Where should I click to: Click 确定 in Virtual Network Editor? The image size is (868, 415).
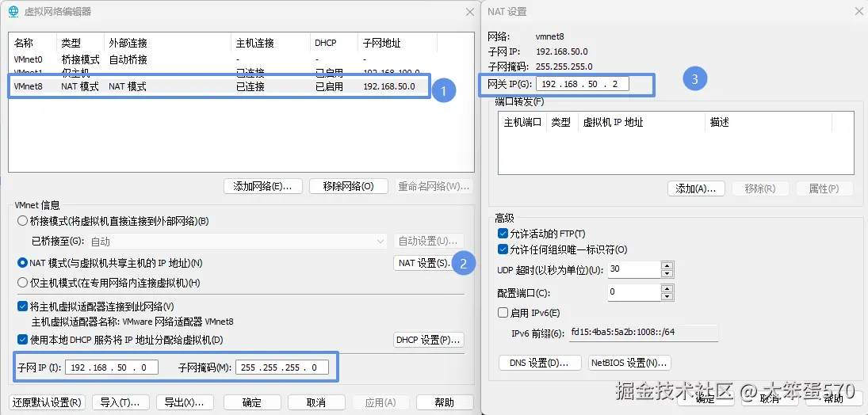click(x=251, y=402)
